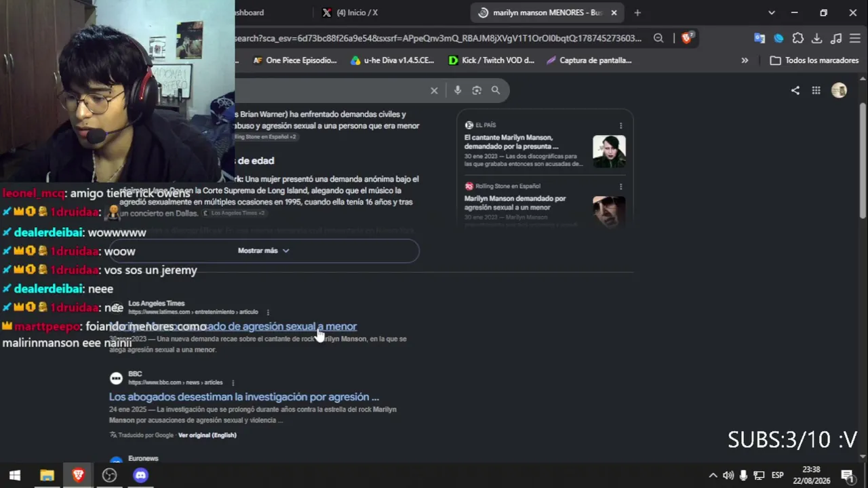Open the Google account profile picture
Viewport: 868px width, 488px height.
840,90
